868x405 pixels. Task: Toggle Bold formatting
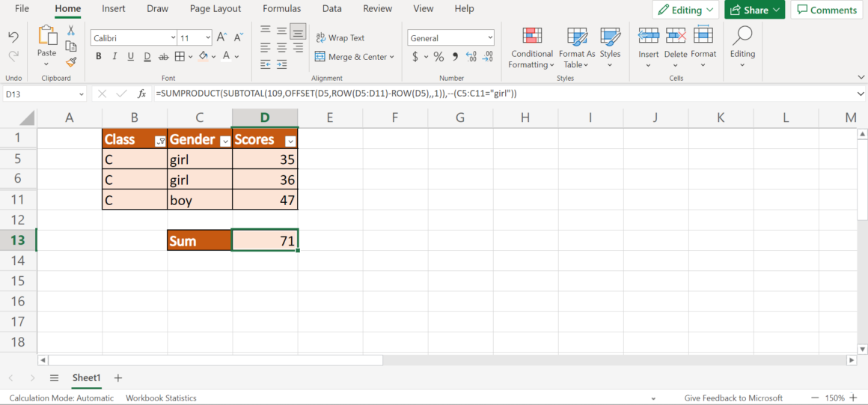coord(99,57)
